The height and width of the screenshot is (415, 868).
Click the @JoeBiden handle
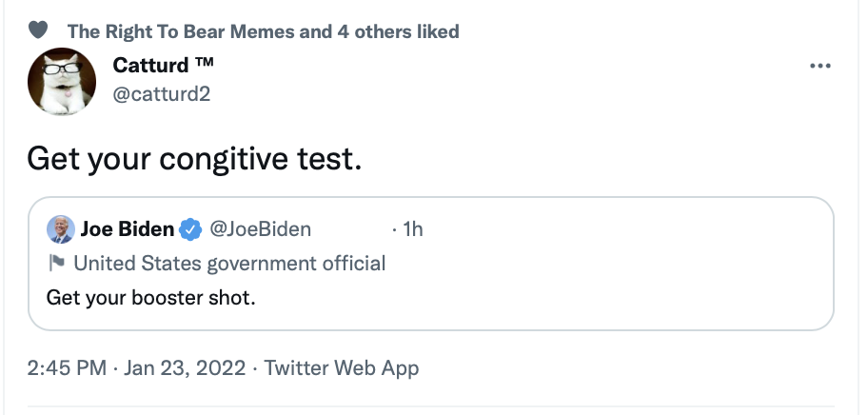260,229
